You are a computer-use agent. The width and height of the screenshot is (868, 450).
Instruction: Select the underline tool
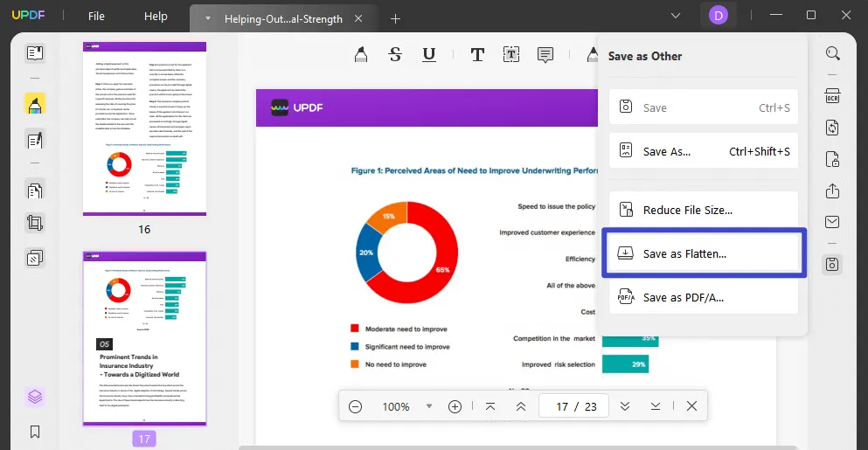pyautogui.click(x=429, y=54)
